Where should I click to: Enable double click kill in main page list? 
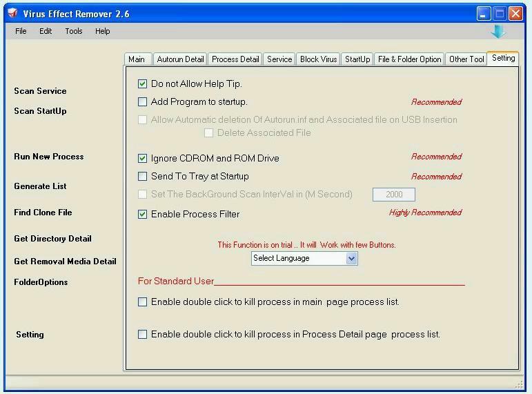143,302
